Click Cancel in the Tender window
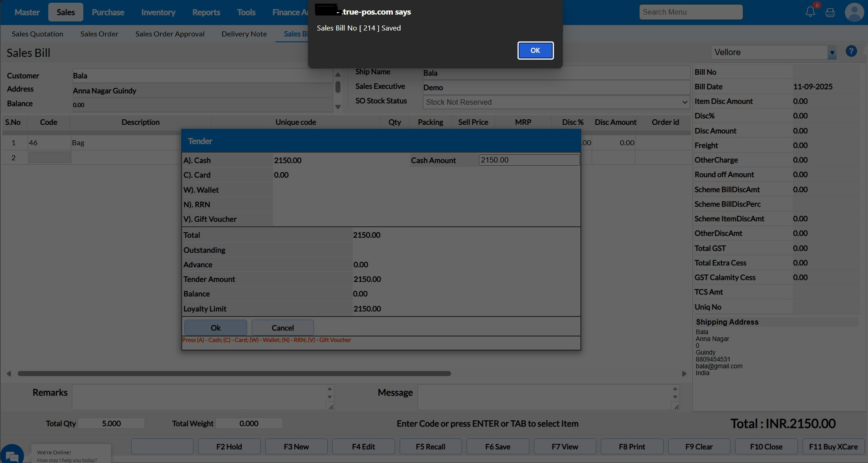The height and width of the screenshot is (463, 868). 283,328
